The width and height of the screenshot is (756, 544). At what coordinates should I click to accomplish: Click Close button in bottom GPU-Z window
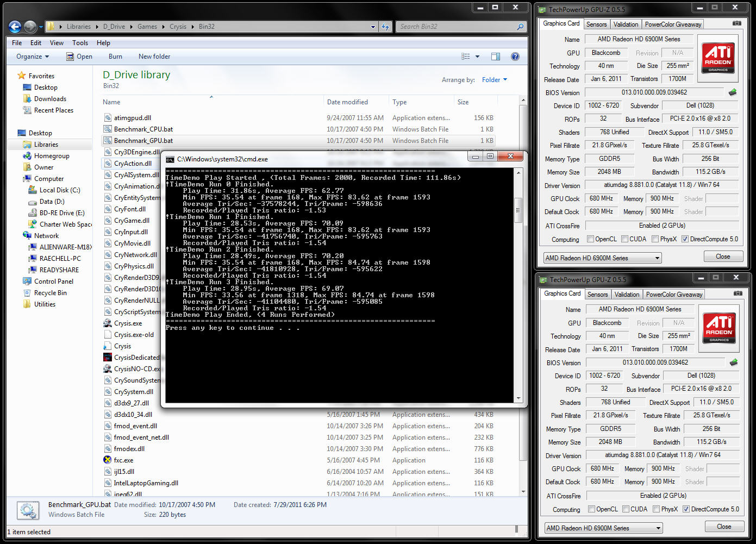tap(724, 527)
